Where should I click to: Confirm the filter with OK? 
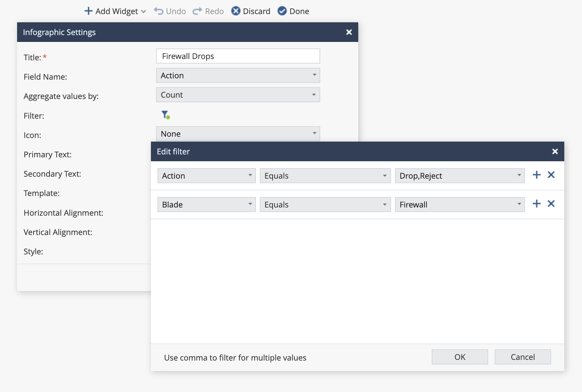[x=460, y=357]
